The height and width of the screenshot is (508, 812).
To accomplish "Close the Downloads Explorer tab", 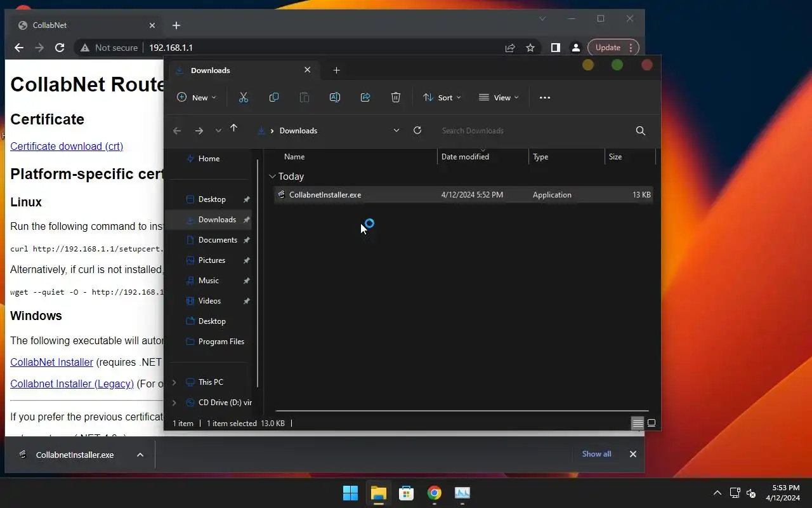I will [x=308, y=70].
